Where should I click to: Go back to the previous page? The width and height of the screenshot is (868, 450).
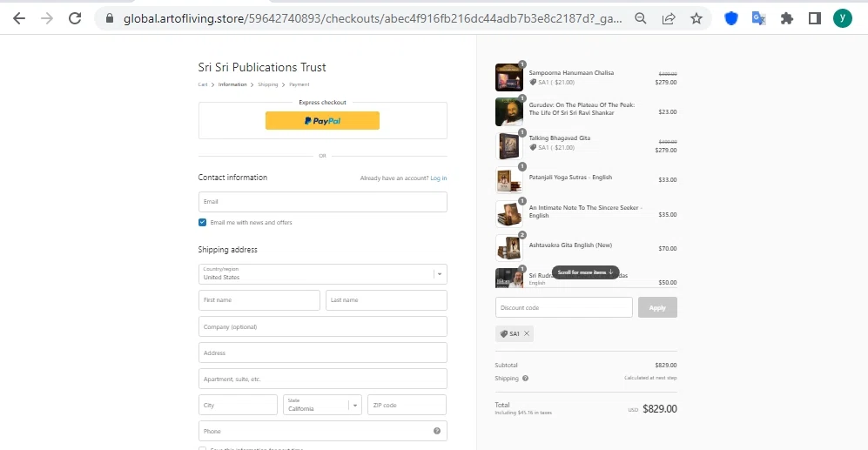pos(19,18)
